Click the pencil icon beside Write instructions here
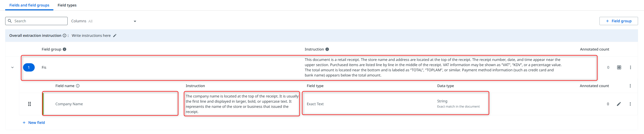 (115, 36)
